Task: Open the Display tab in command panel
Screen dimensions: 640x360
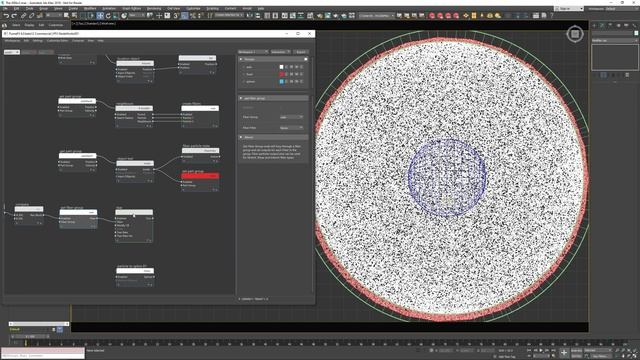Action: pyautogui.click(x=627, y=25)
